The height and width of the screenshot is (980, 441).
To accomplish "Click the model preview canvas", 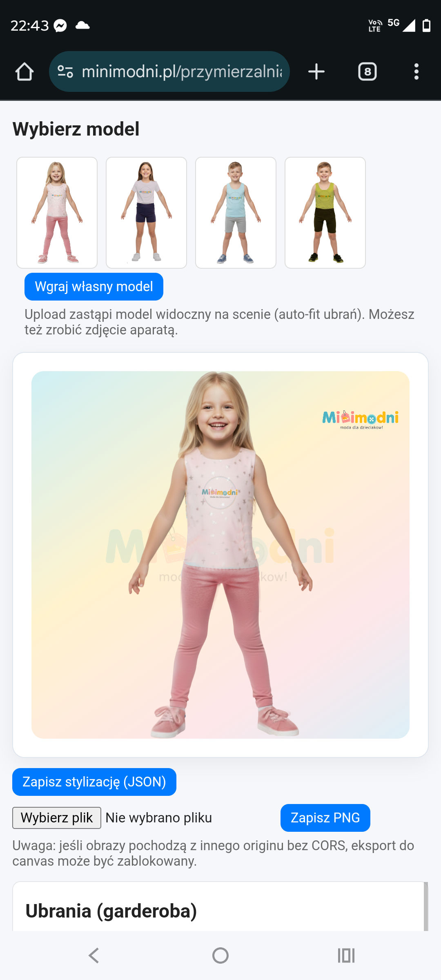I will coord(220,555).
